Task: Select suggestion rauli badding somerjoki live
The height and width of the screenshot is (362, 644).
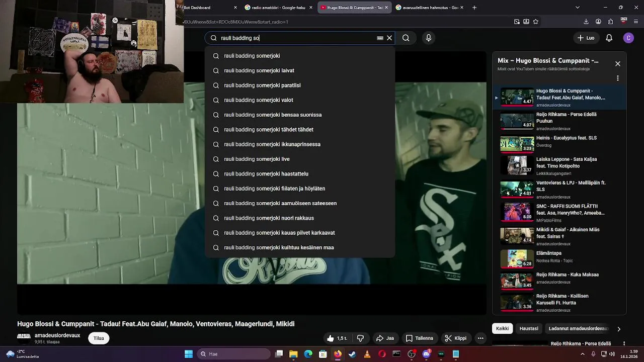Action: pyautogui.click(x=300, y=159)
